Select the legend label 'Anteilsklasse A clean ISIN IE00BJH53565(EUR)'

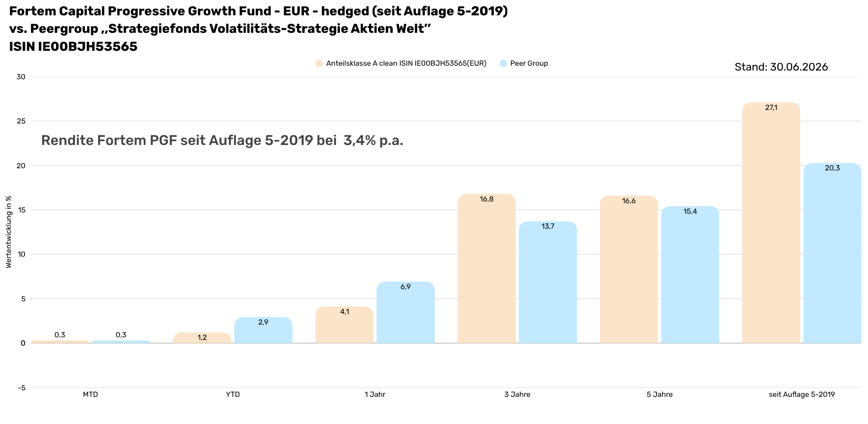click(406, 64)
